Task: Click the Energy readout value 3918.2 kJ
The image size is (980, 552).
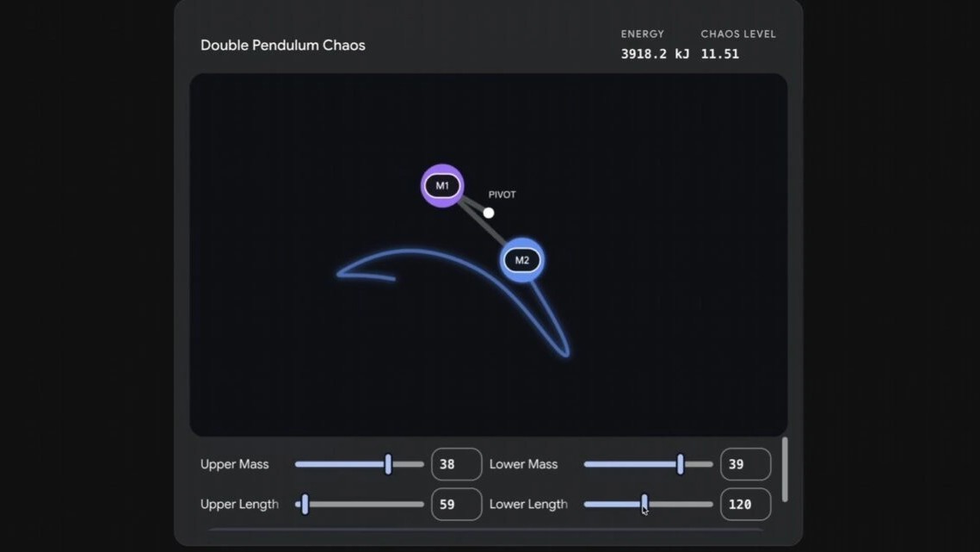Action: [x=655, y=53]
